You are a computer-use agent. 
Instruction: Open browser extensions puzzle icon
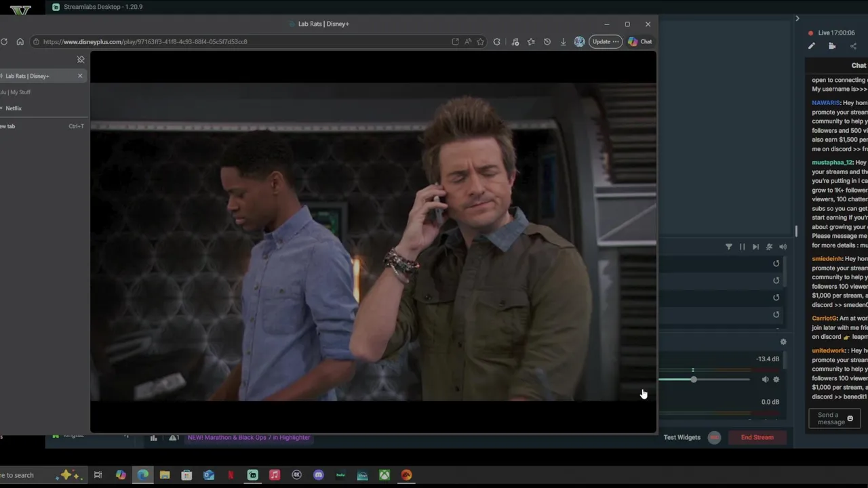[x=497, y=41]
